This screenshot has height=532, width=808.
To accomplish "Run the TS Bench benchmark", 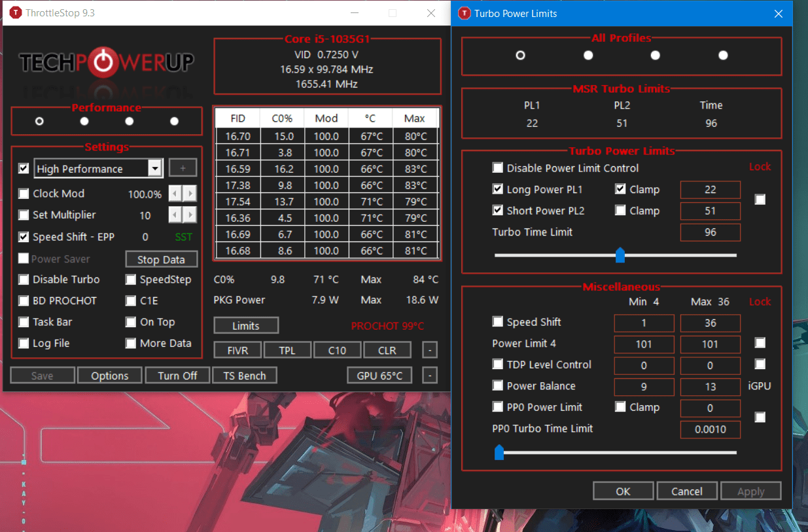I will click(x=244, y=375).
